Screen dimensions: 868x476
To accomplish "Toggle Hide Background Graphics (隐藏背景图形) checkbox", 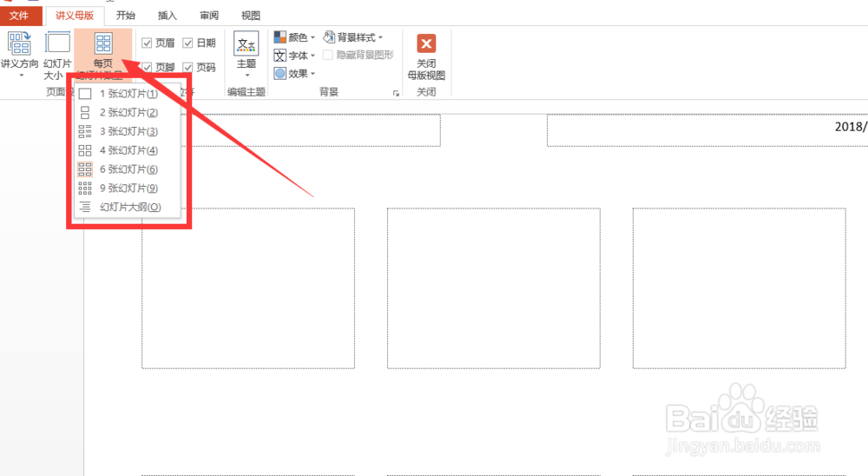I will pos(328,55).
